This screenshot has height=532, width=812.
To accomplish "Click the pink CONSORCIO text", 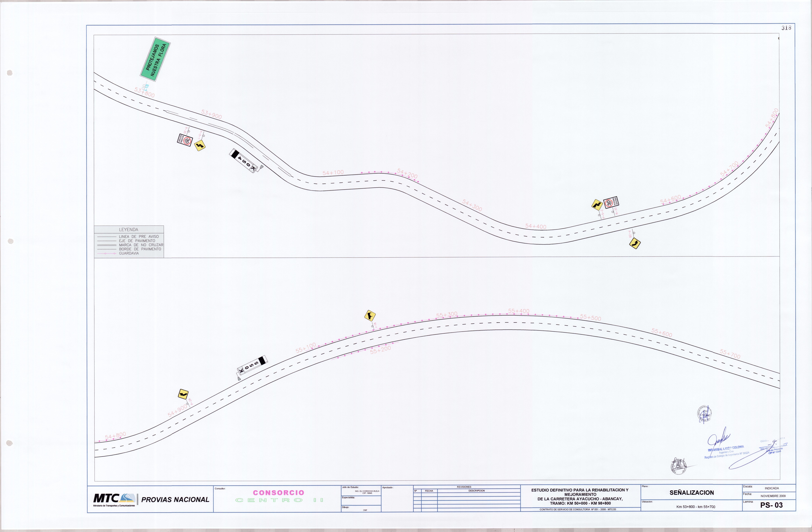I will click(x=278, y=493).
